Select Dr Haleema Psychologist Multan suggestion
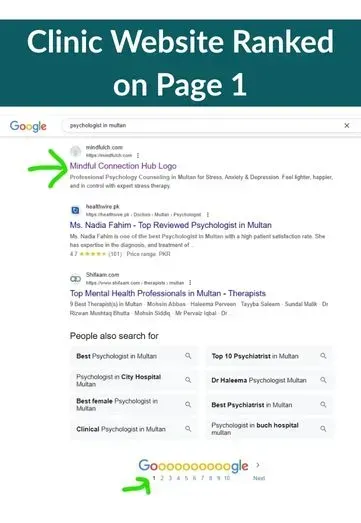This screenshot has width=361, height=523. 270,380
